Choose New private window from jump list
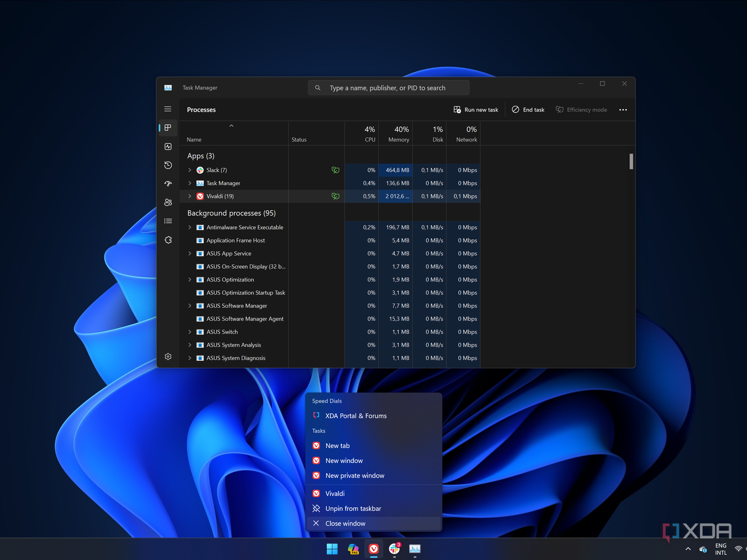The width and height of the screenshot is (747, 560). click(x=355, y=476)
